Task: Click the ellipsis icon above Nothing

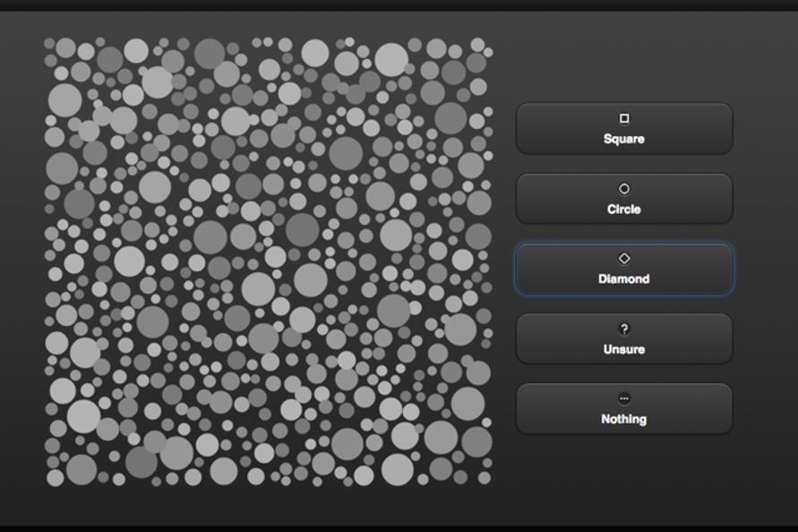Action: click(624, 399)
